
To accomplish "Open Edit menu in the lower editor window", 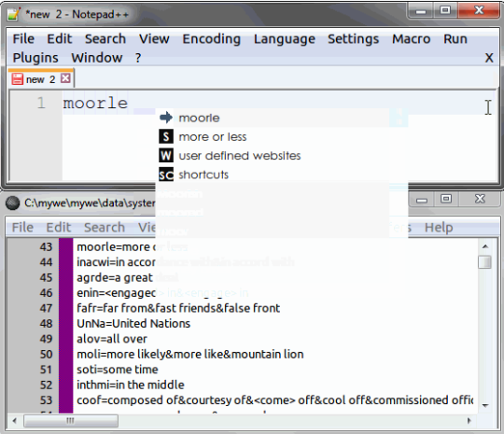I will click(58, 228).
